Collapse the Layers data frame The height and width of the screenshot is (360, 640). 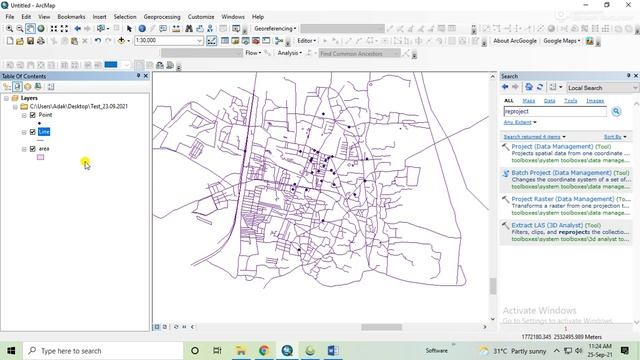pos(6,98)
